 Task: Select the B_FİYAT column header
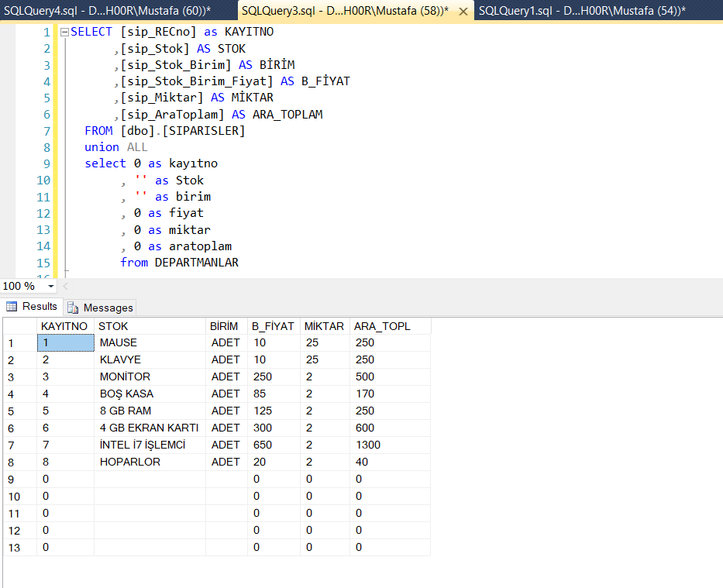click(274, 325)
